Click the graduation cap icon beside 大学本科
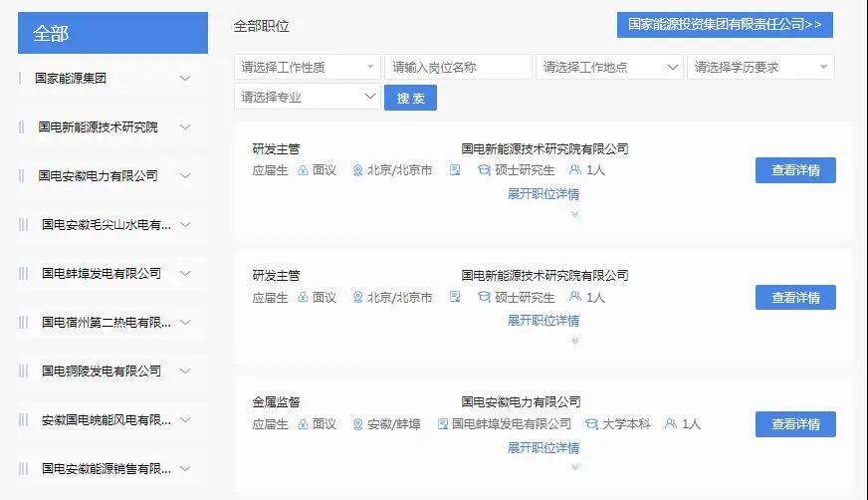Image resolution: width=868 pixels, height=500 pixels. click(592, 424)
